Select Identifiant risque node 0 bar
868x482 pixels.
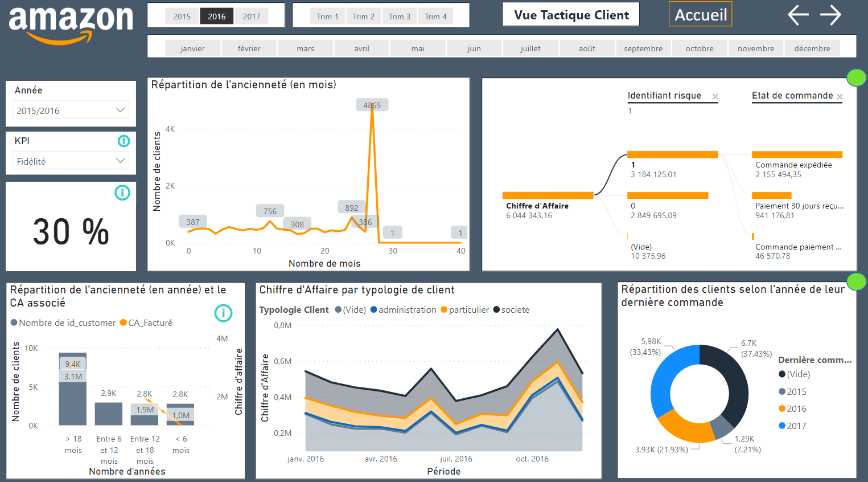(668, 195)
